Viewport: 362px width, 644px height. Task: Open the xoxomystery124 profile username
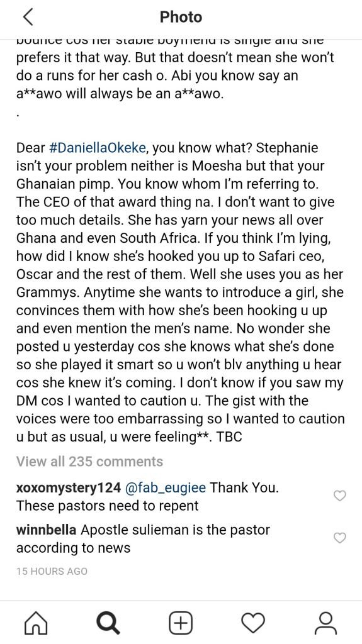[68, 488]
